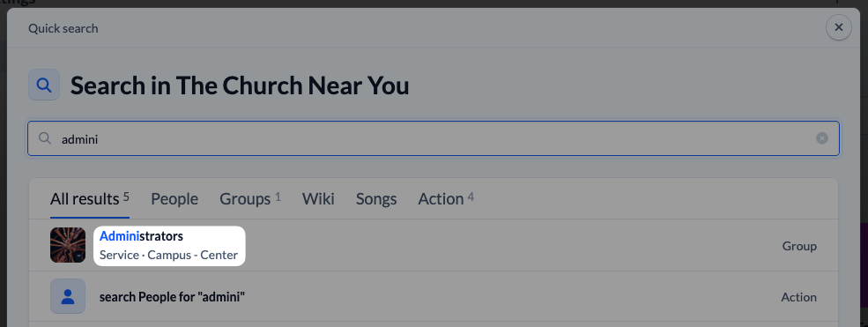This screenshot has width=868, height=327.
Task: Select the search People for "admini" action
Action: [434, 296]
